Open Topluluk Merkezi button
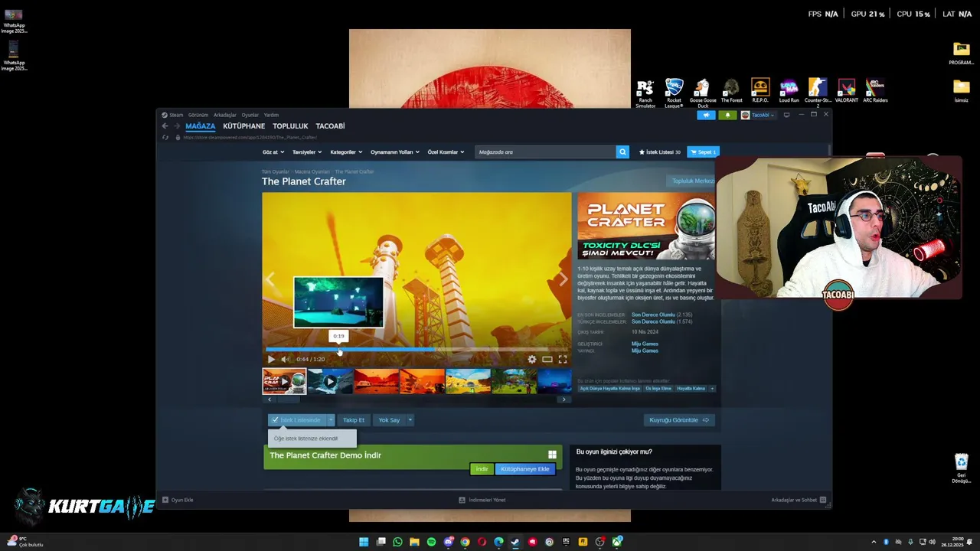The height and width of the screenshot is (551, 980). [693, 181]
